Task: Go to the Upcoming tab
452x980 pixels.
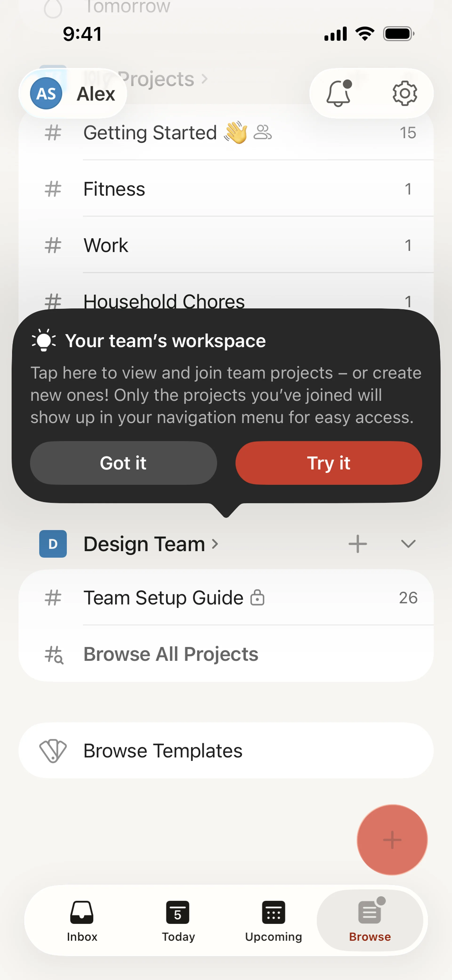Action: click(273, 920)
